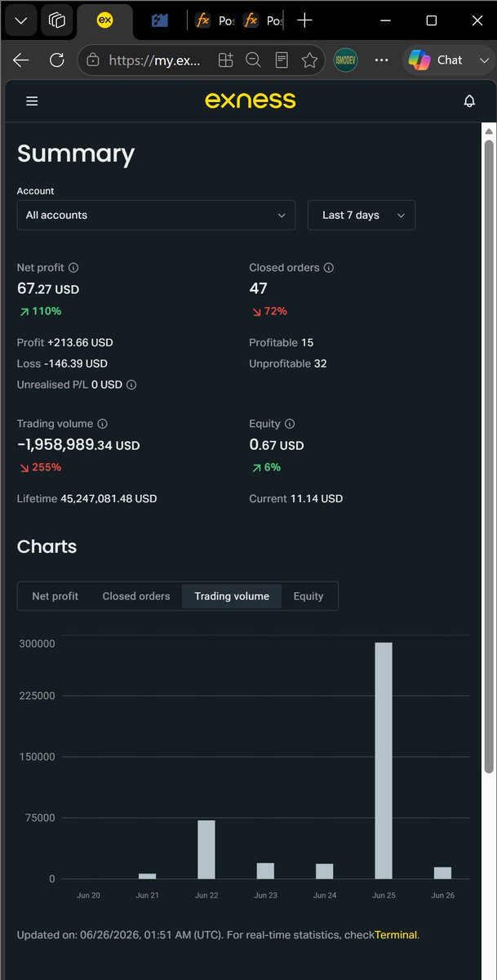
Task: Open the browser apps/extensions address bar icon
Action: [x=225, y=60]
